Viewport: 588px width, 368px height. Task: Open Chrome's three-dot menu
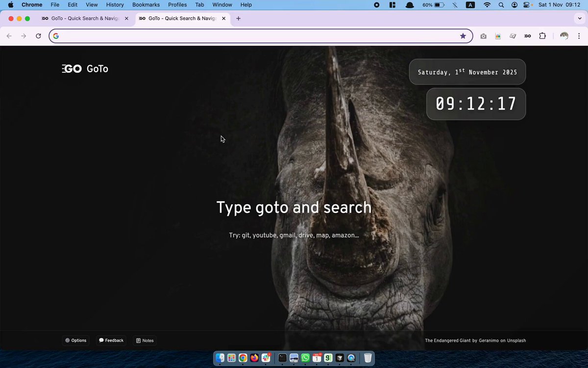click(x=579, y=36)
